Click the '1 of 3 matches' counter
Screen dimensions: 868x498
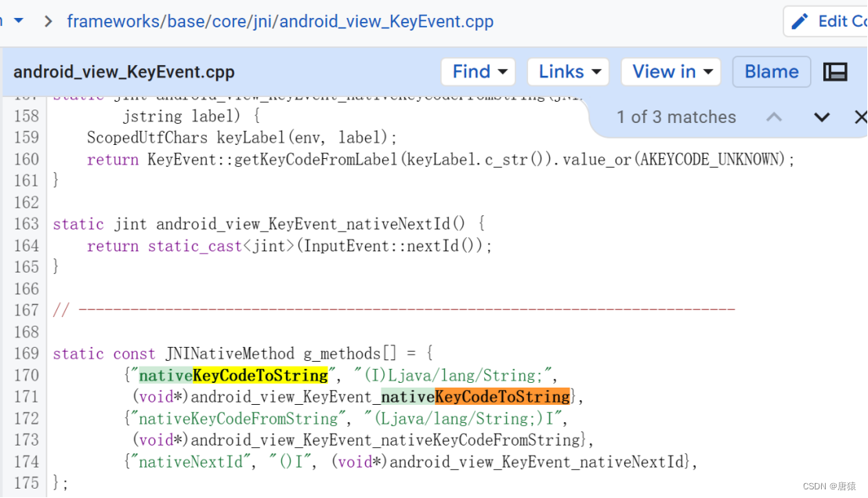point(677,117)
